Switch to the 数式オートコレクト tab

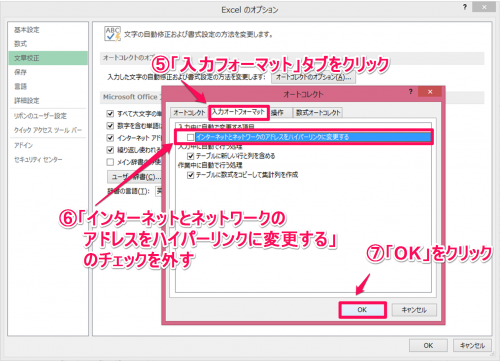(318, 113)
